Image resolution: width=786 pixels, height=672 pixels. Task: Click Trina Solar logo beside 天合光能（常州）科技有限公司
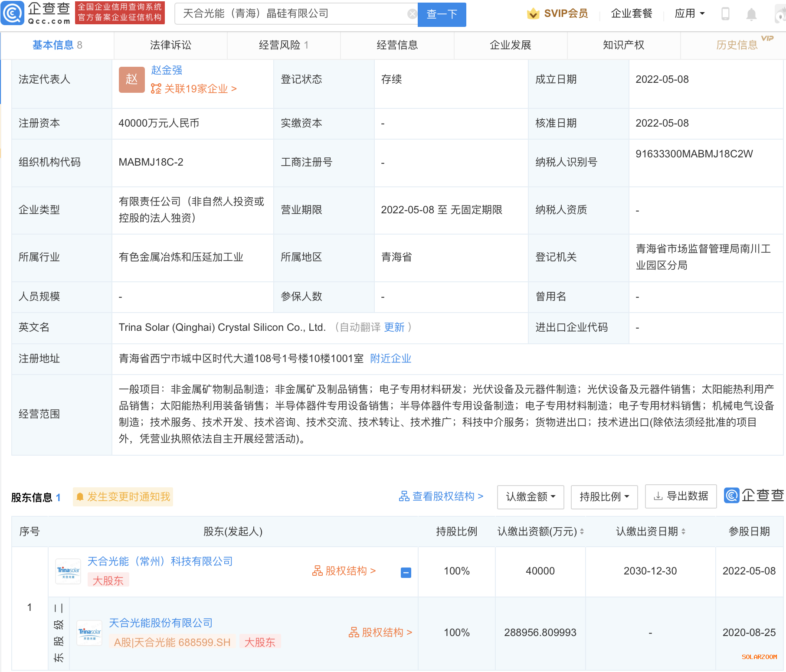69,571
